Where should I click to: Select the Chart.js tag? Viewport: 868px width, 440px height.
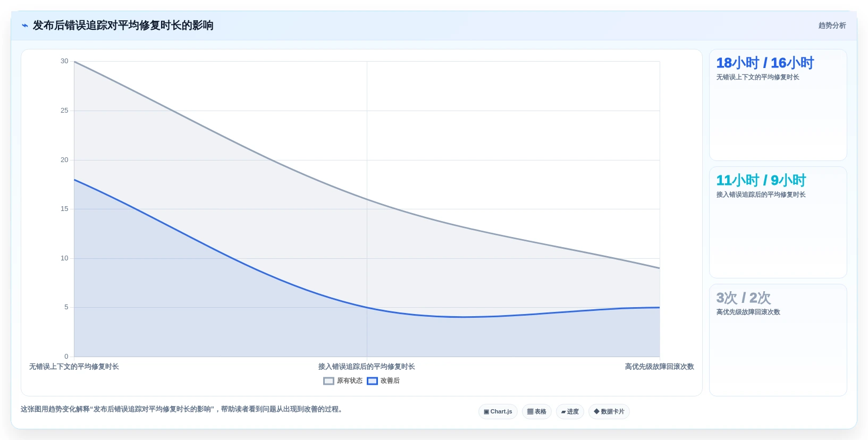coord(498,412)
